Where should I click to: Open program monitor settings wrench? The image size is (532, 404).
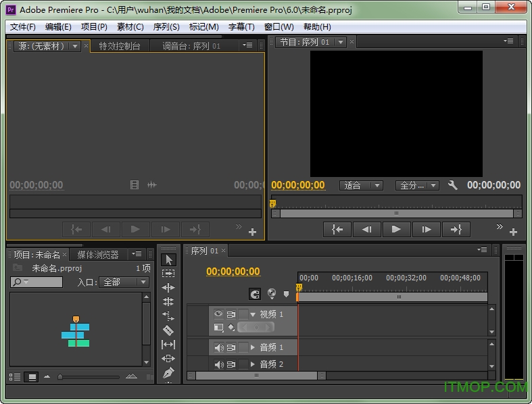453,185
